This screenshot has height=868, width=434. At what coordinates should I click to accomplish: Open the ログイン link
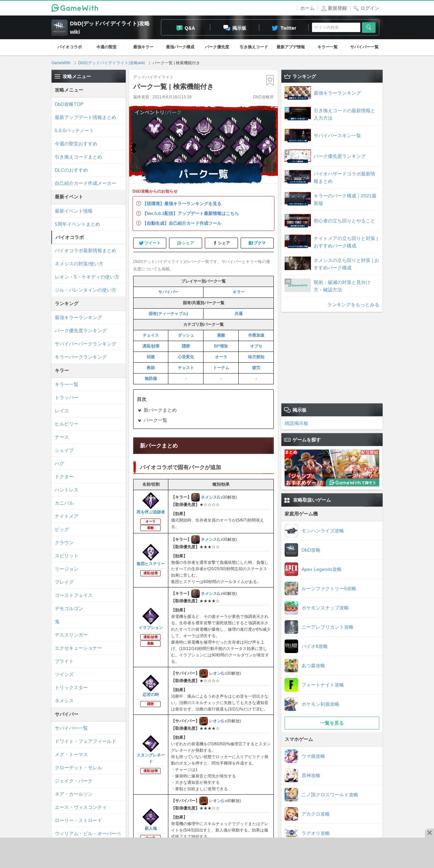coord(366,8)
